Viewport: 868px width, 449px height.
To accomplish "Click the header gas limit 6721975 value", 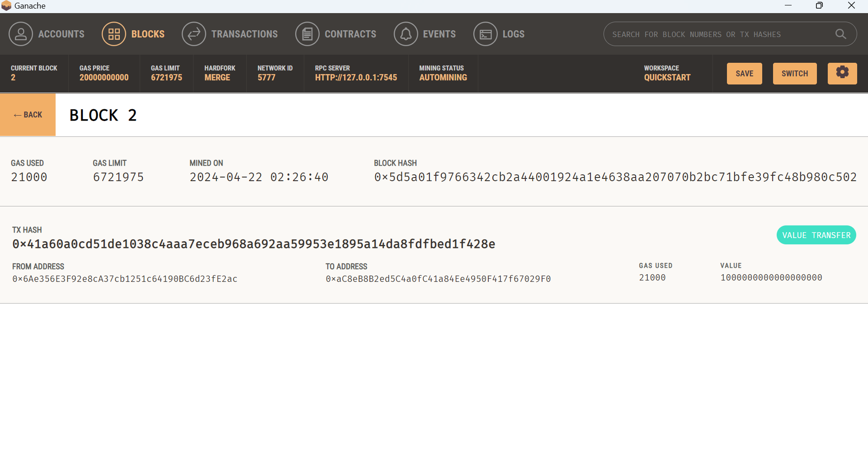I will (x=166, y=77).
